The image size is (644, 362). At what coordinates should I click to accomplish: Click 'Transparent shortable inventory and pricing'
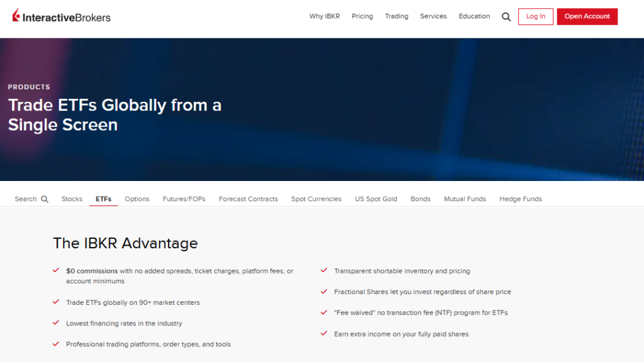pos(402,271)
